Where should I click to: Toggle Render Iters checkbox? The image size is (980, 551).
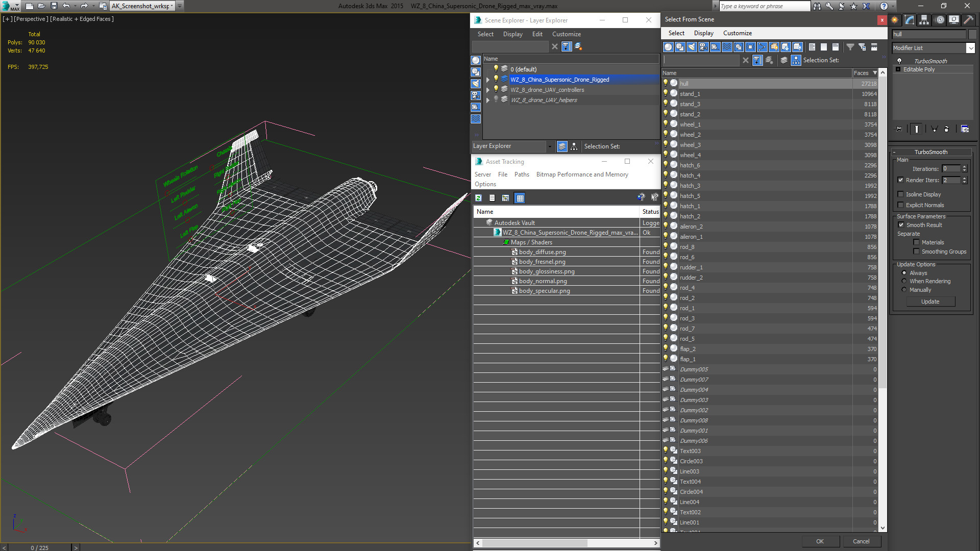click(900, 180)
